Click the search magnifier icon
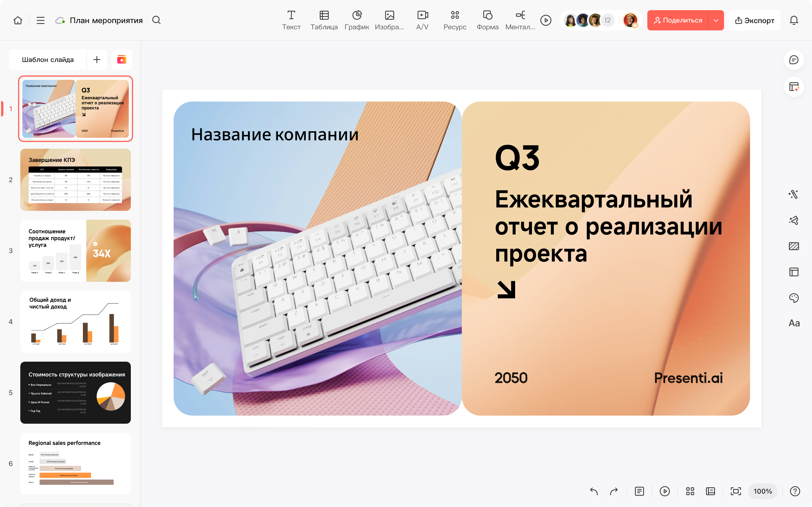Viewport: 812px width, 507px height. (156, 21)
